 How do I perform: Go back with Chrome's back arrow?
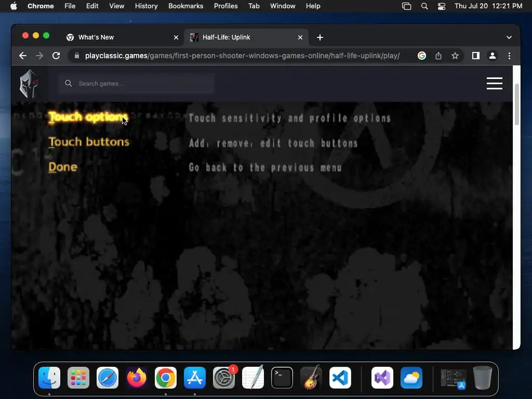pyautogui.click(x=23, y=56)
